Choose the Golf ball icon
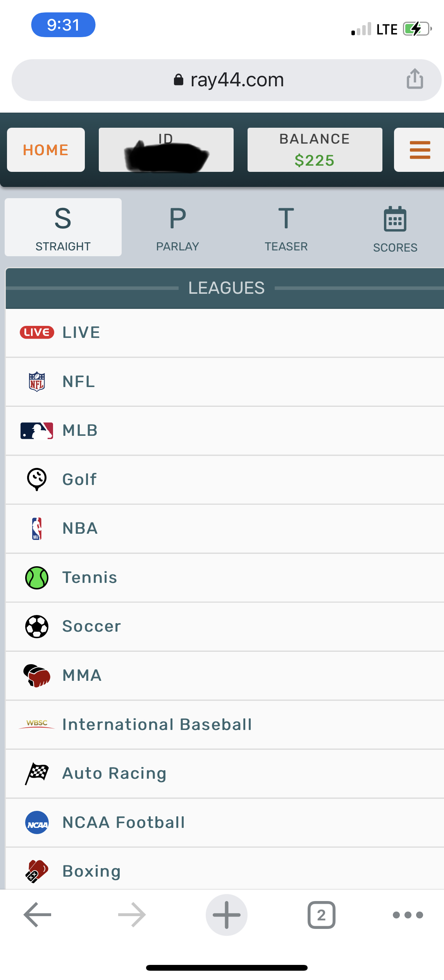The width and height of the screenshot is (444, 980). [x=37, y=479]
